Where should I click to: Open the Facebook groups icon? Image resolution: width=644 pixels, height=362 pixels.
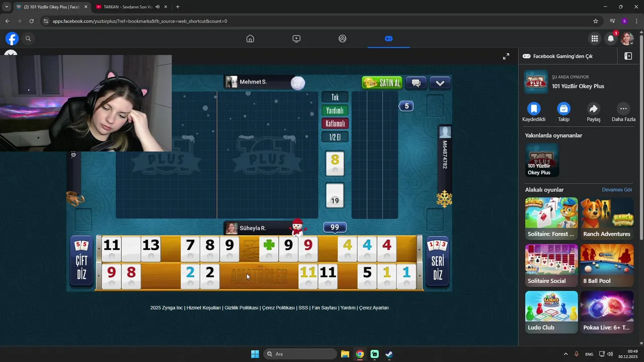click(343, 39)
